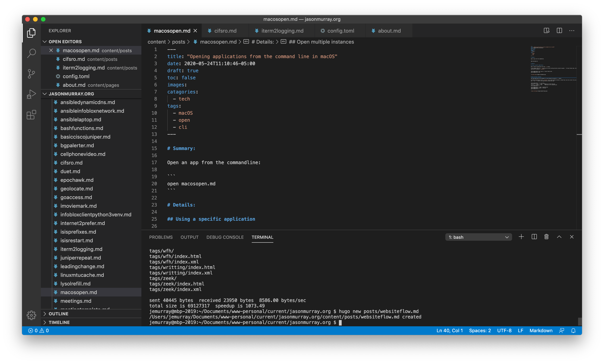Click the split editor icon in title bar
The height and width of the screenshot is (364, 604).
pyautogui.click(x=559, y=30)
